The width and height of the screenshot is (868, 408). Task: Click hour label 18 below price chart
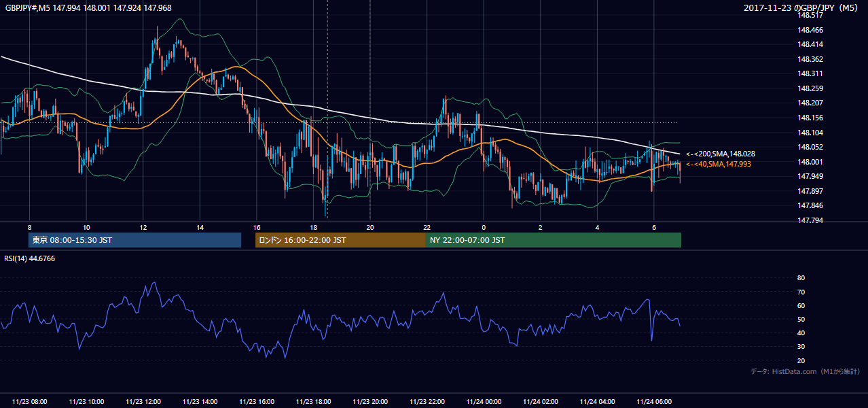coord(313,227)
